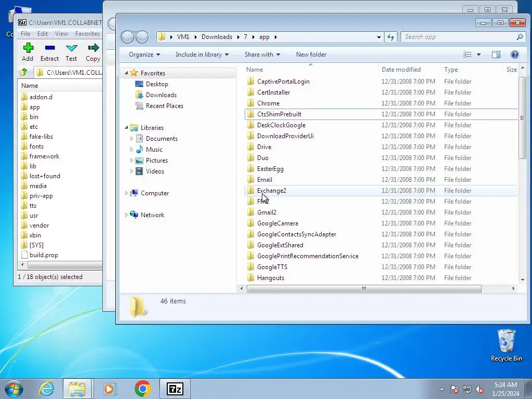Screen dimensions: 532x399
Task: Open the Share with dropdown
Action: tap(262, 55)
